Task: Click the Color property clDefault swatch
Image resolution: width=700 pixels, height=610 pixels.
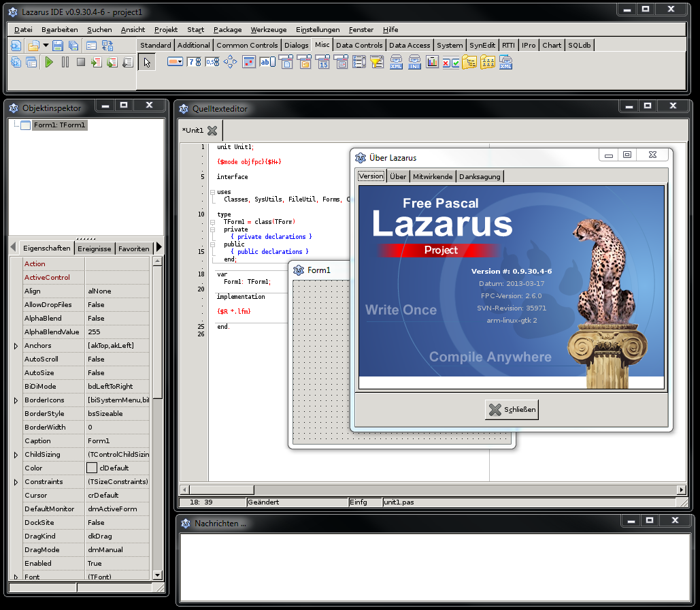Action: (92, 468)
